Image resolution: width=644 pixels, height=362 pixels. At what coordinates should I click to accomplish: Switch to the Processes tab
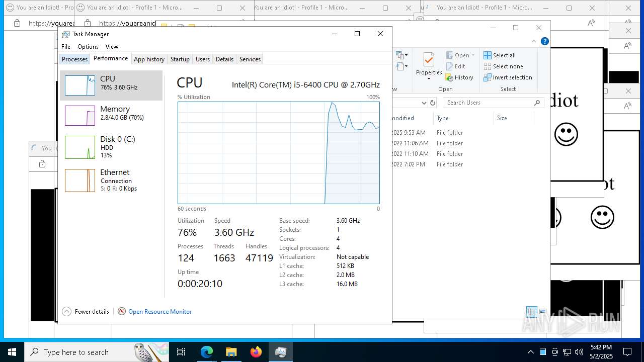pos(74,59)
